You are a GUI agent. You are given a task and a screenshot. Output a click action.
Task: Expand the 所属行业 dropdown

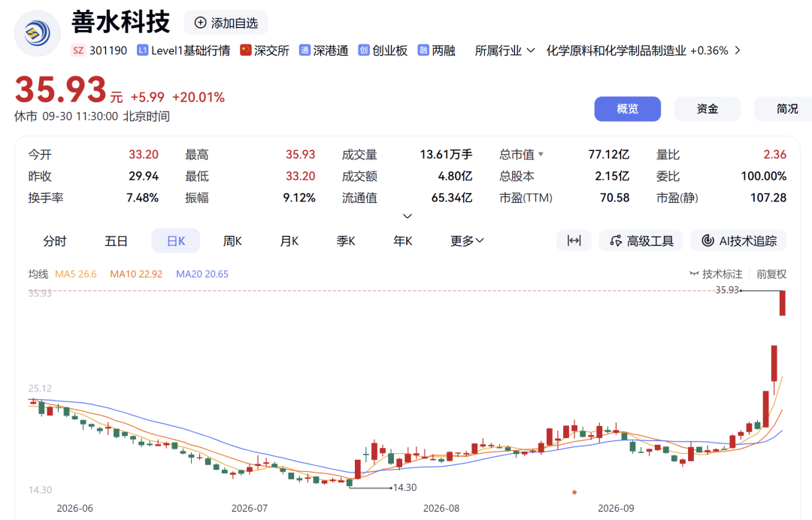[505, 50]
